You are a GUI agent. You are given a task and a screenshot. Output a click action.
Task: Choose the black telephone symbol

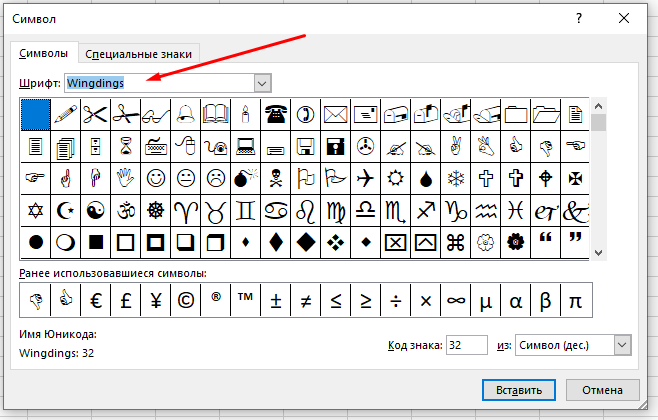tap(276, 115)
